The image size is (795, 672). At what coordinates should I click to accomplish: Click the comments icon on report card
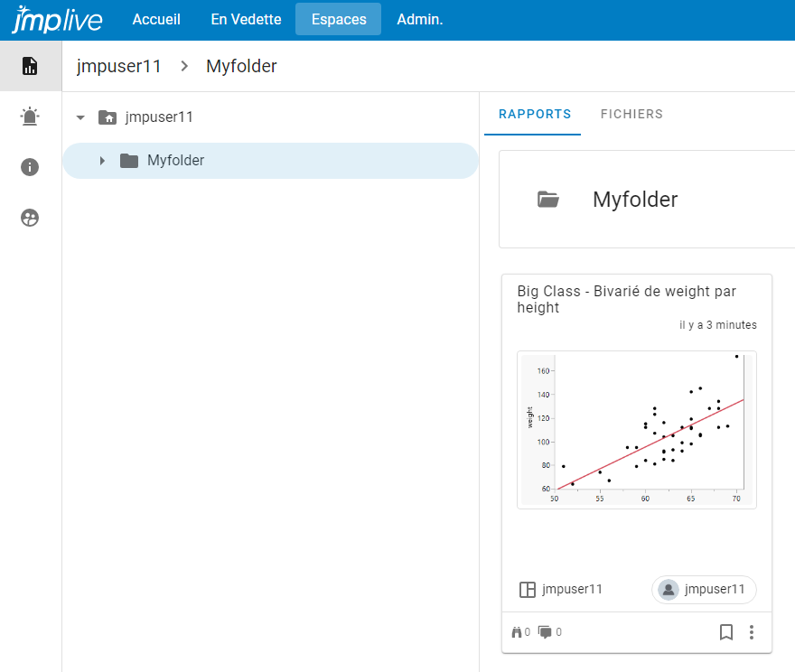click(x=545, y=632)
